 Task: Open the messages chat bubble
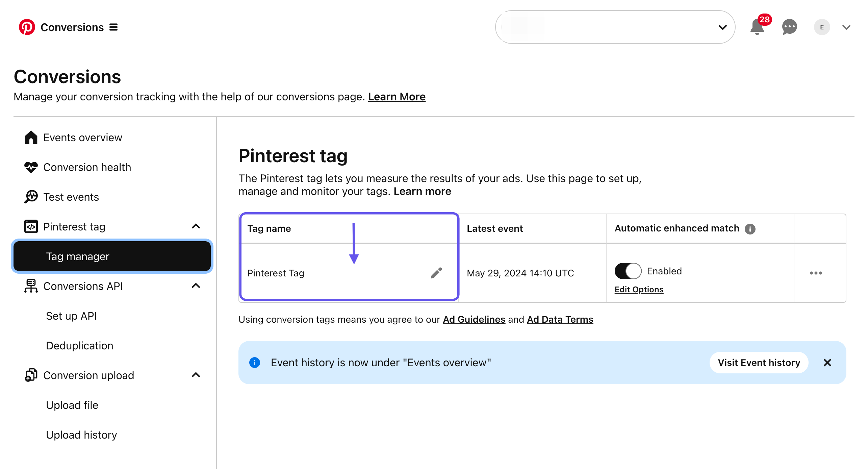pos(789,27)
